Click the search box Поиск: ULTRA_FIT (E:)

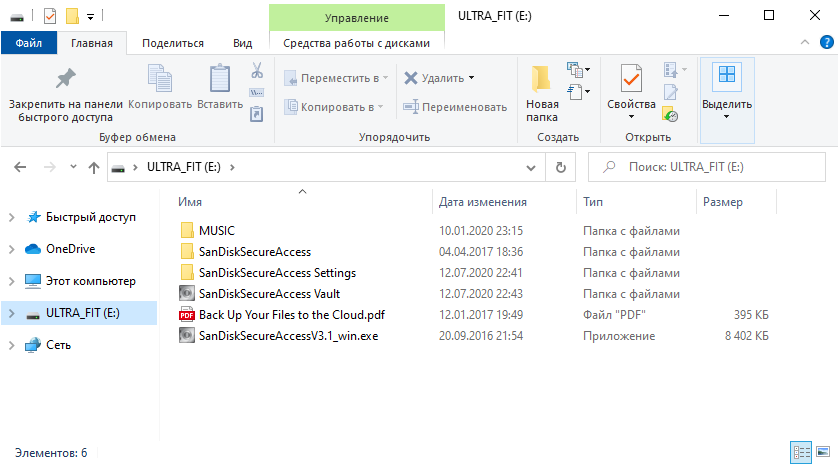point(707,167)
